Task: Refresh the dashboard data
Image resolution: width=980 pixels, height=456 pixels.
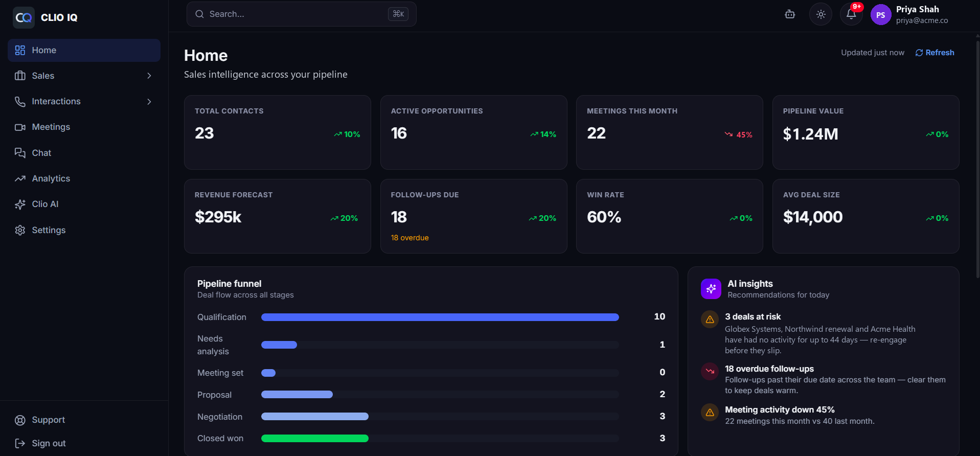Action: 935,53
